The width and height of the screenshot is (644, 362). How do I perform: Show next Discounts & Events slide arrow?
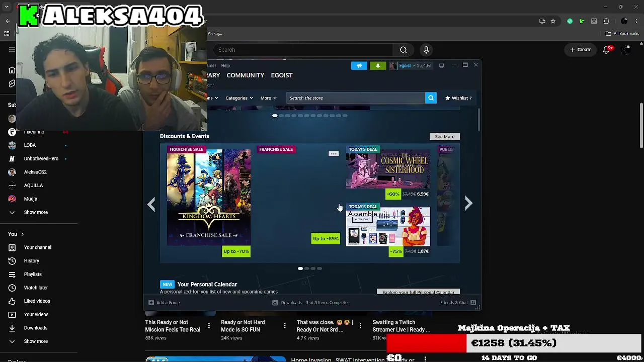[x=468, y=203]
